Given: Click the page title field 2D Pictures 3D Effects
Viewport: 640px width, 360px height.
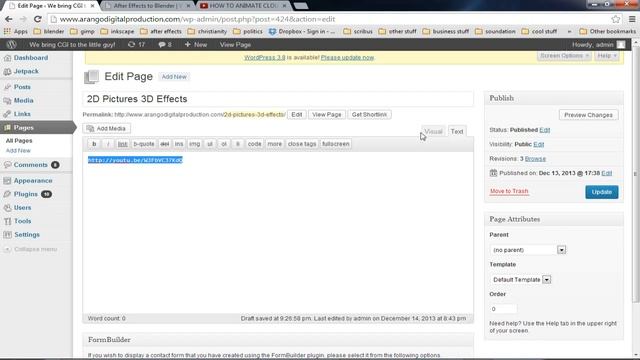Looking at the screenshot, I should (x=278, y=99).
